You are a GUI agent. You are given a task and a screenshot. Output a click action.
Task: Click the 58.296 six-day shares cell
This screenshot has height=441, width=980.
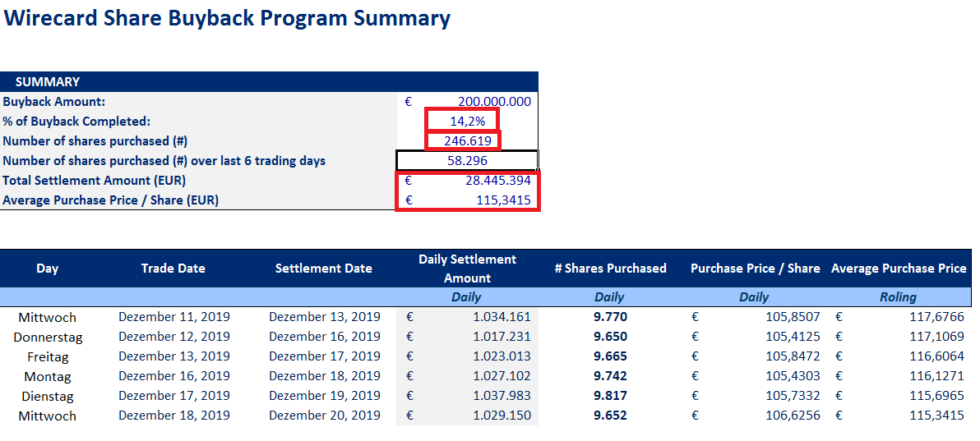point(467,161)
